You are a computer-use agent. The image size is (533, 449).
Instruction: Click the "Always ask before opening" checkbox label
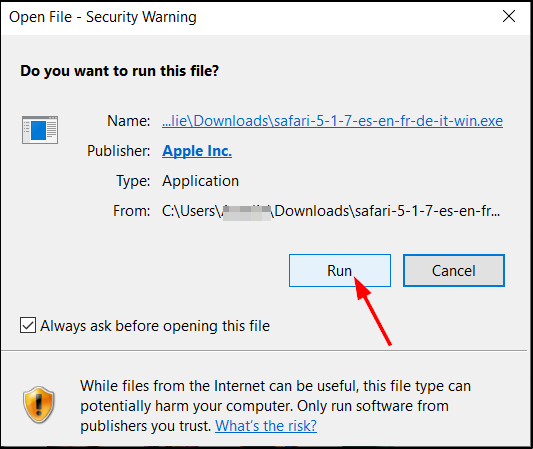155,326
